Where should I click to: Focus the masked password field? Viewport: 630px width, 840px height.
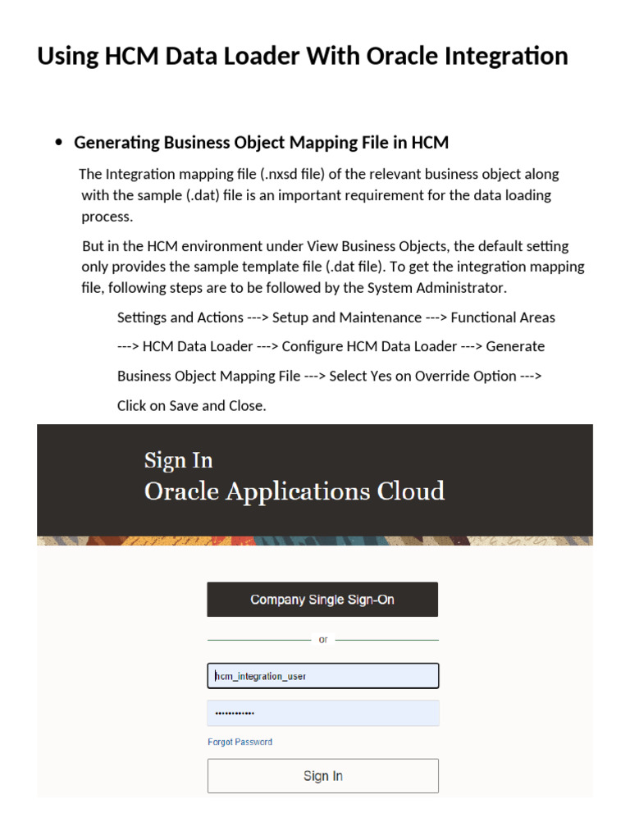pos(323,713)
